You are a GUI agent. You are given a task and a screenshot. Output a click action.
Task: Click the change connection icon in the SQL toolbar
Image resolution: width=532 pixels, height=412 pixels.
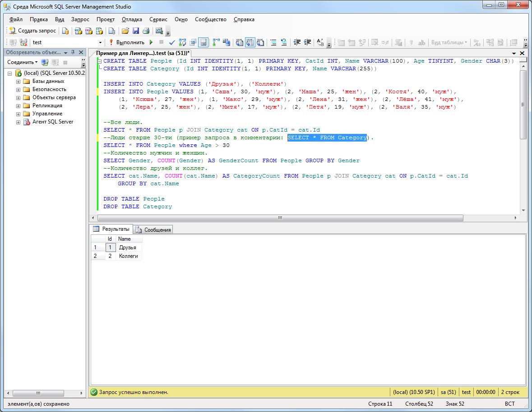pos(23,42)
